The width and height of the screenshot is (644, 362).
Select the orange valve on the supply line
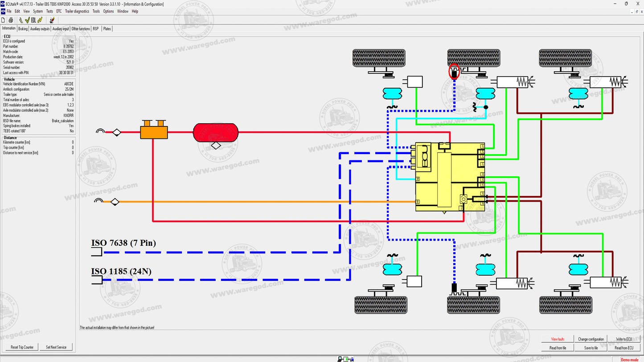point(154,130)
